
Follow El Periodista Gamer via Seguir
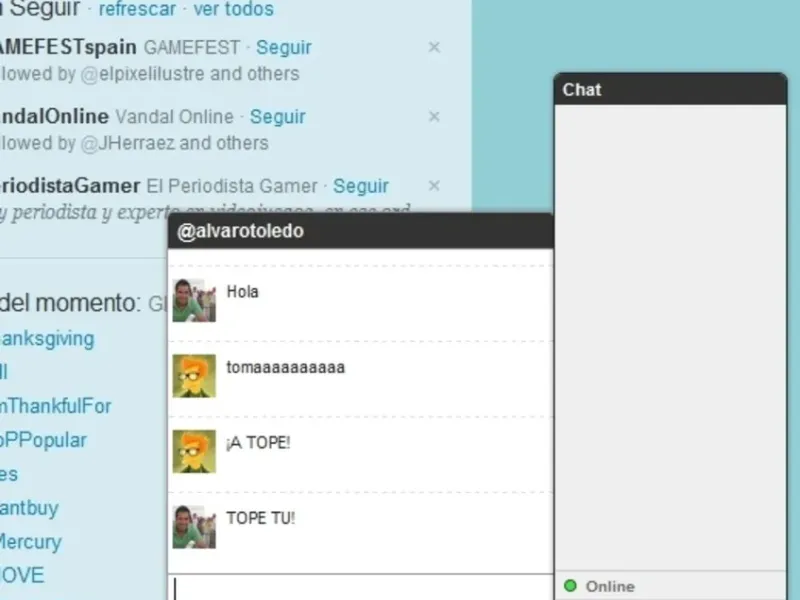[361, 186]
